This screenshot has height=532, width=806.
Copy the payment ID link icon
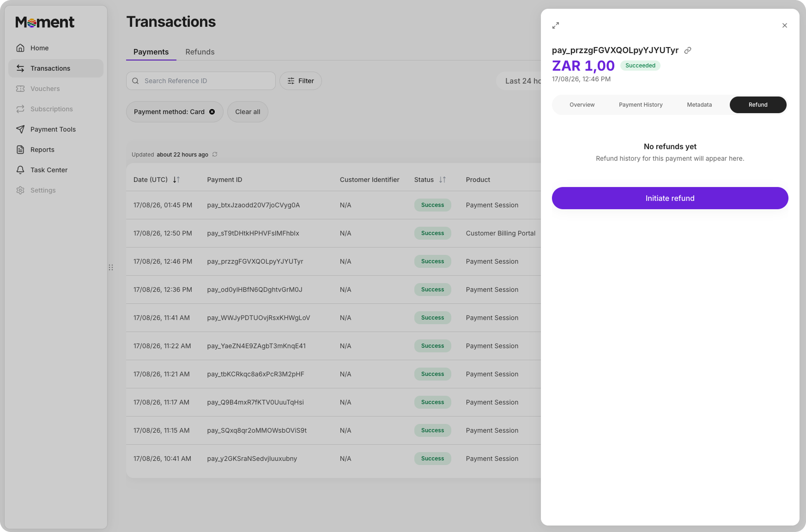688,50
